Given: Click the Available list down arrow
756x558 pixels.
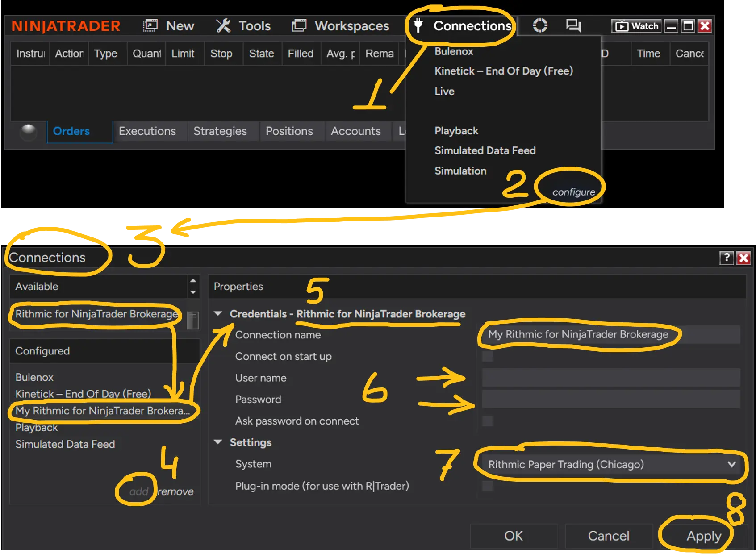Looking at the screenshot, I should click(x=193, y=292).
